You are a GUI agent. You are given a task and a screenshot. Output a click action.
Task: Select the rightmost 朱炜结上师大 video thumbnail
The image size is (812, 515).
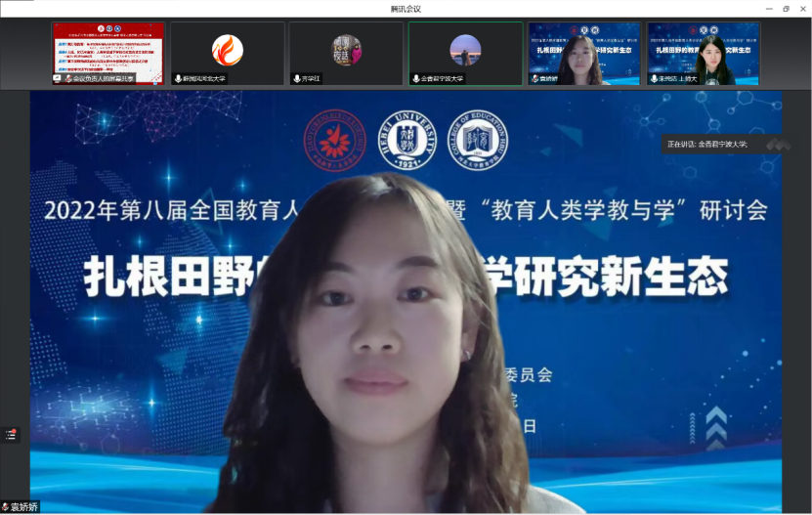704,53
